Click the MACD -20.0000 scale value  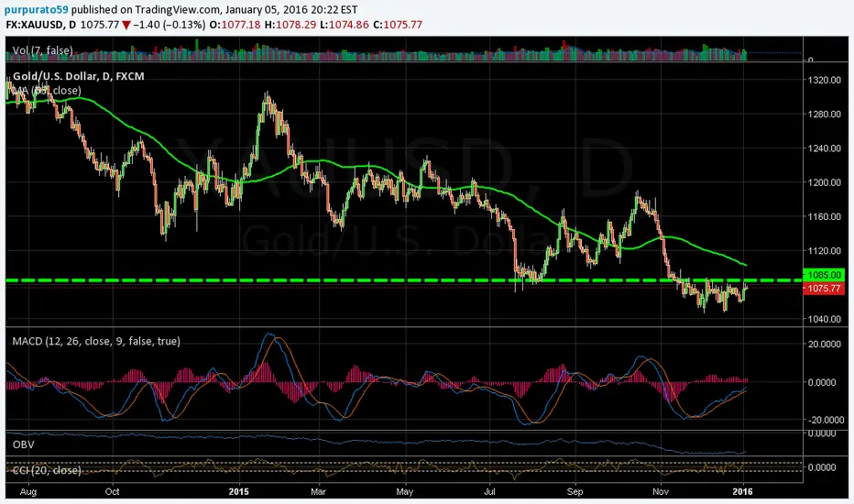(825, 420)
